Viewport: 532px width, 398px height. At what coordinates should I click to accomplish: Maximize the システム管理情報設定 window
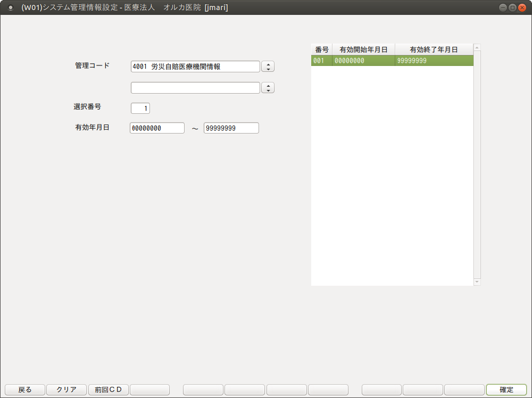tap(512, 7)
